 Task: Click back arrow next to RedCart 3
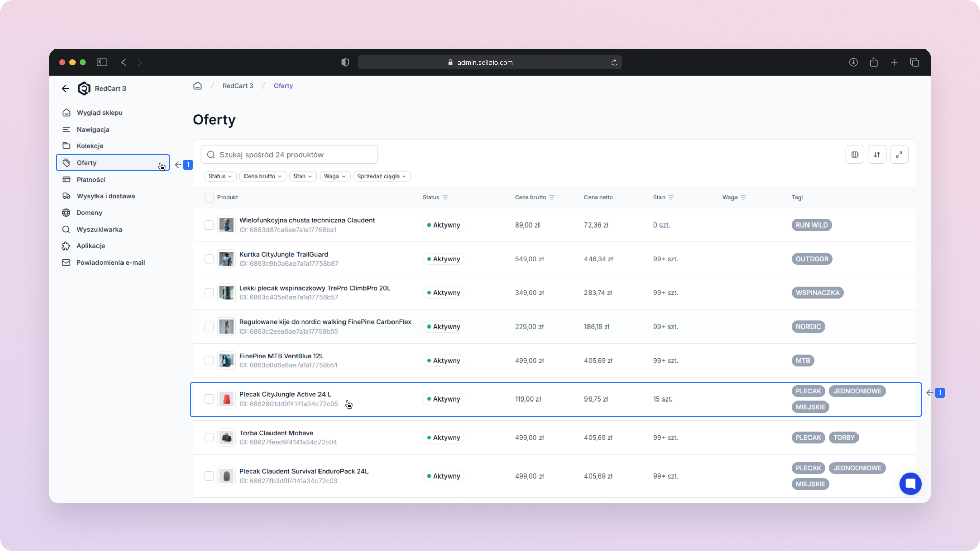coord(65,88)
